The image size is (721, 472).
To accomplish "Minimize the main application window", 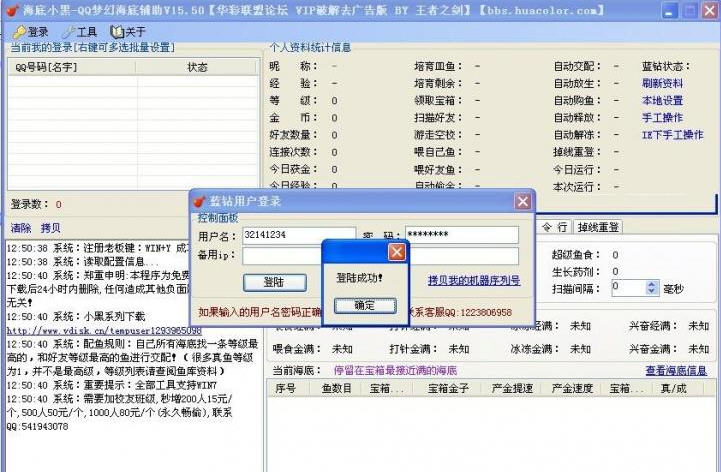I will coord(669,11).
